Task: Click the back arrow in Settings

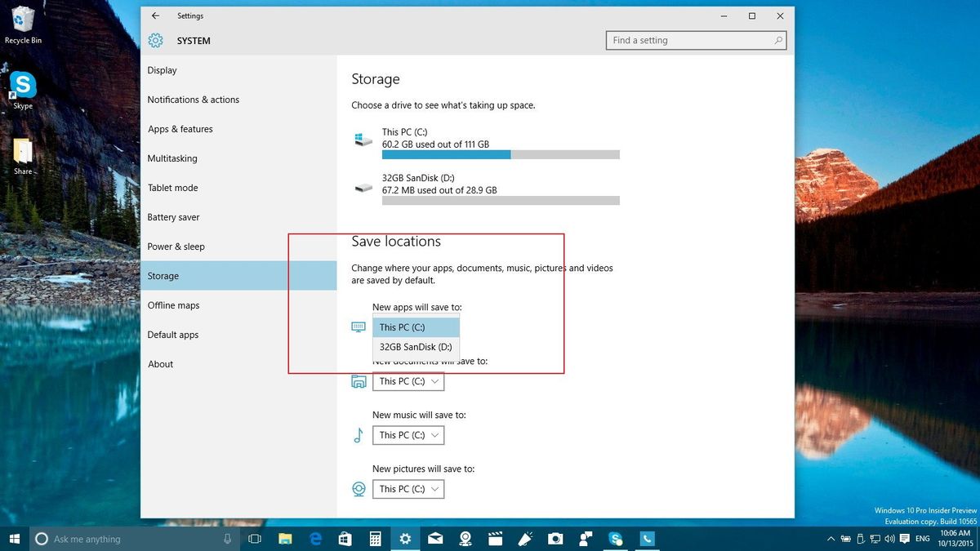Action: click(154, 16)
